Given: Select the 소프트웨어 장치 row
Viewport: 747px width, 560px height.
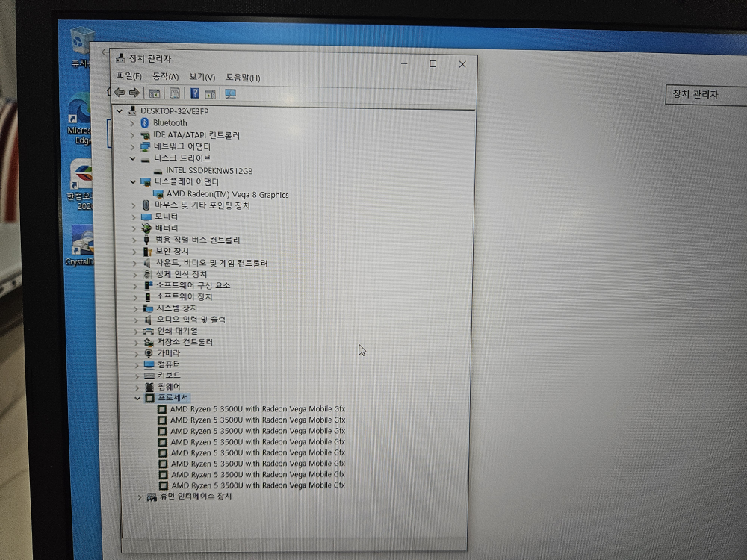Looking at the screenshot, I should point(184,297).
